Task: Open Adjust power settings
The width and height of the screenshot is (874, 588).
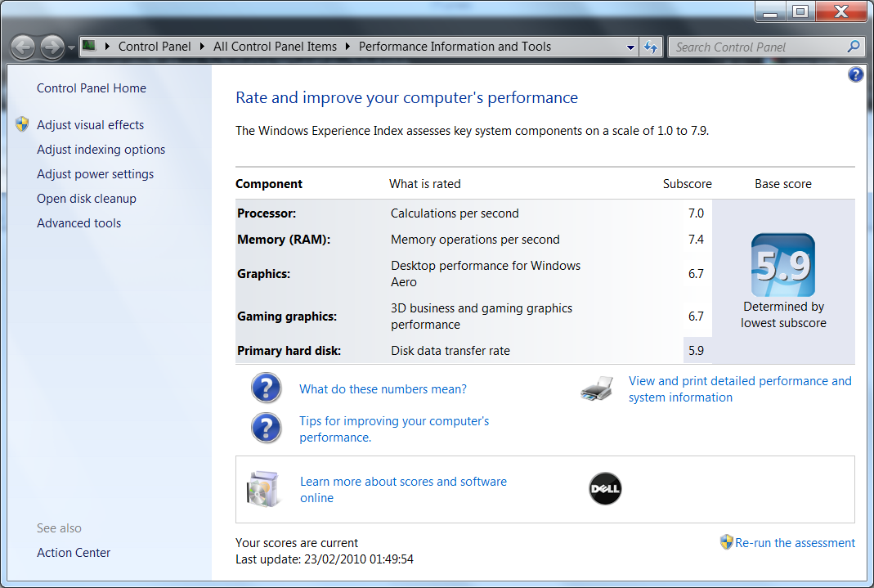Action: [x=96, y=174]
